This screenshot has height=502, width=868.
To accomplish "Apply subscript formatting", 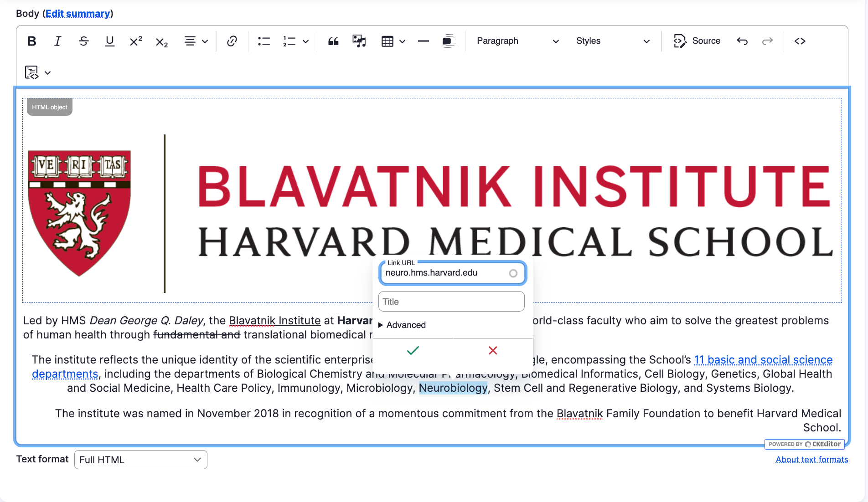I will (162, 41).
